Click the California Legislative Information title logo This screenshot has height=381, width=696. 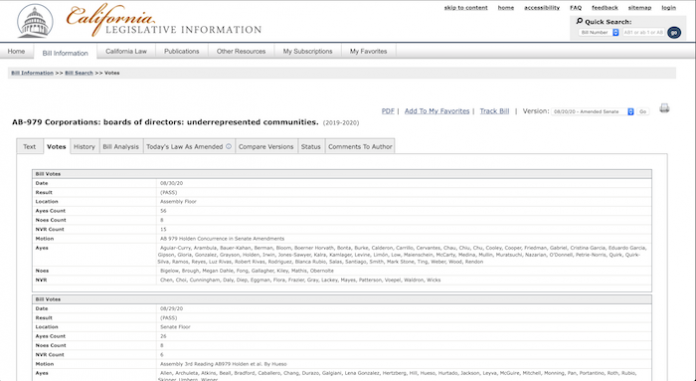[163, 21]
